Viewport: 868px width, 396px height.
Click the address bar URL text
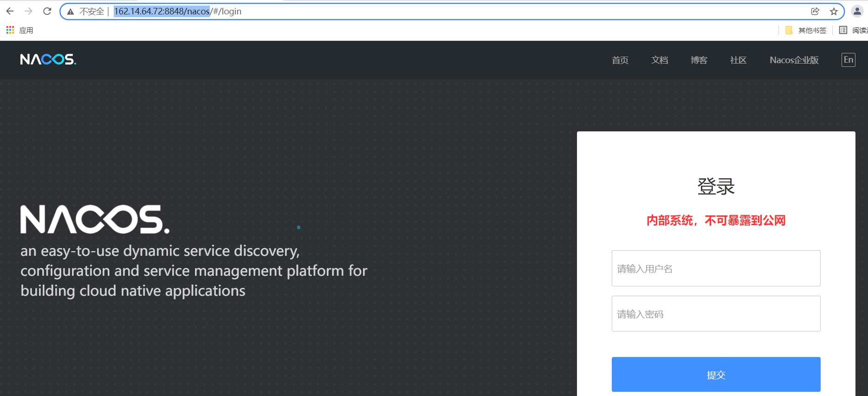click(x=178, y=12)
